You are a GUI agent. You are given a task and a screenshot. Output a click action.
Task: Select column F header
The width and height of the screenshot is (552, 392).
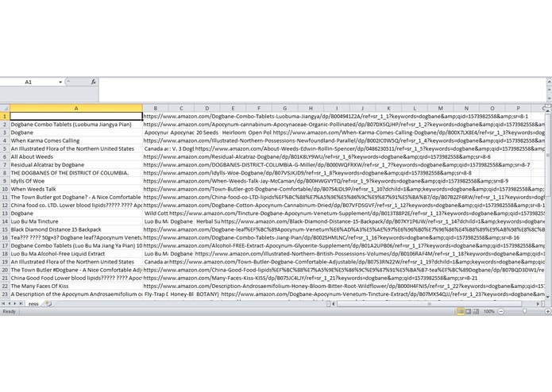[x=259, y=108]
